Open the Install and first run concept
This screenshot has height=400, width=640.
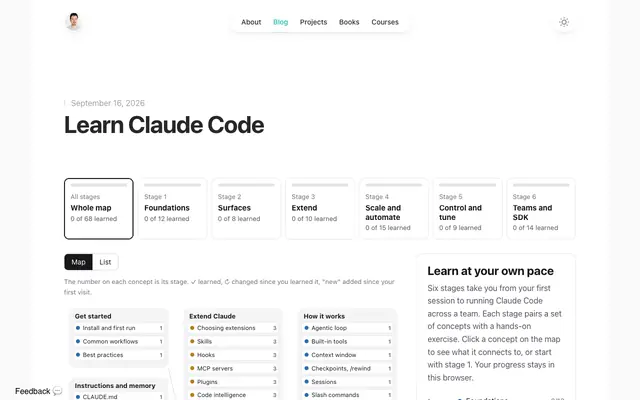pyautogui.click(x=119, y=328)
